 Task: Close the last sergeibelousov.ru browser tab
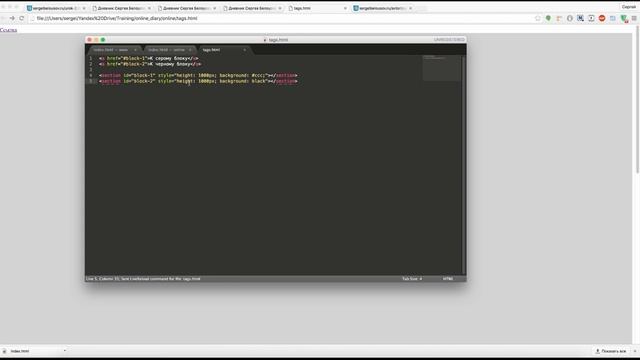(x=411, y=8)
